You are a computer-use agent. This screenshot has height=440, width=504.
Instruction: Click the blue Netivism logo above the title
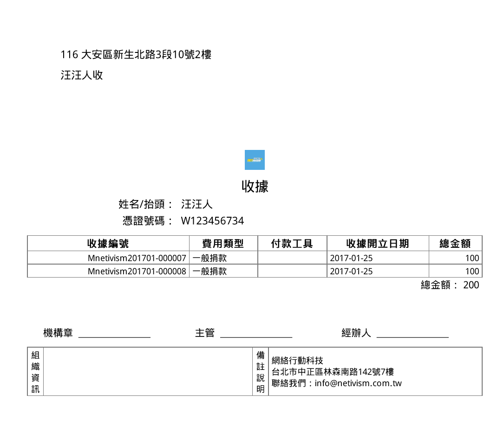255,160
